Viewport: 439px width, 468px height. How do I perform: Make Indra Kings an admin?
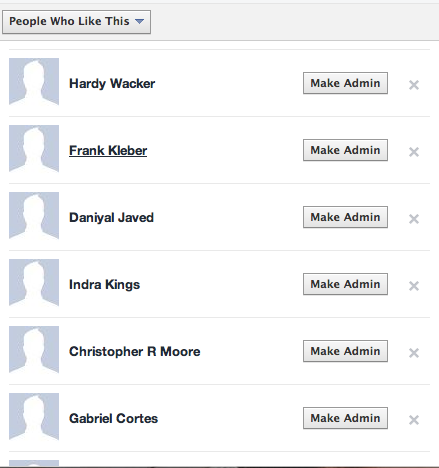(x=345, y=284)
